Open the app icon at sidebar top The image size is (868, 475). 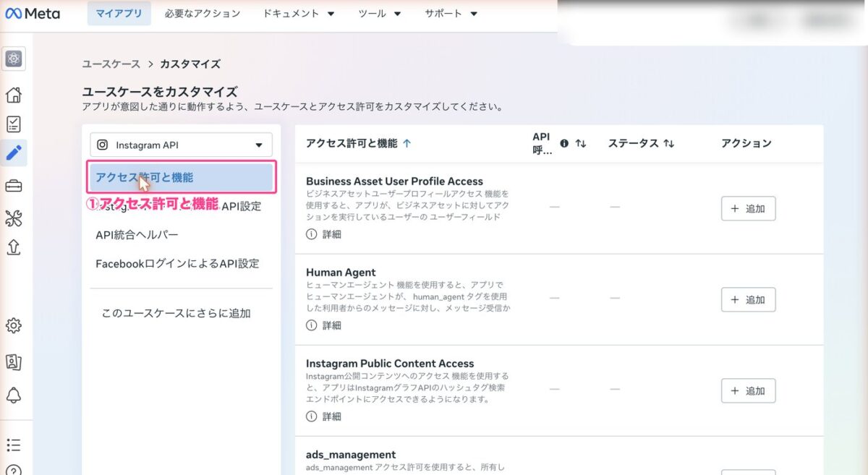tap(14, 59)
